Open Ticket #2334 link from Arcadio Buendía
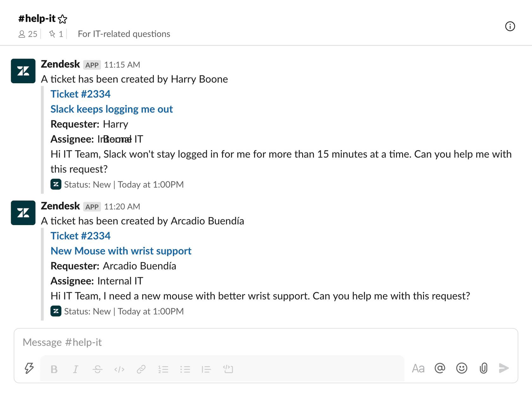The image size is (532, 397). tap(80, 236)
